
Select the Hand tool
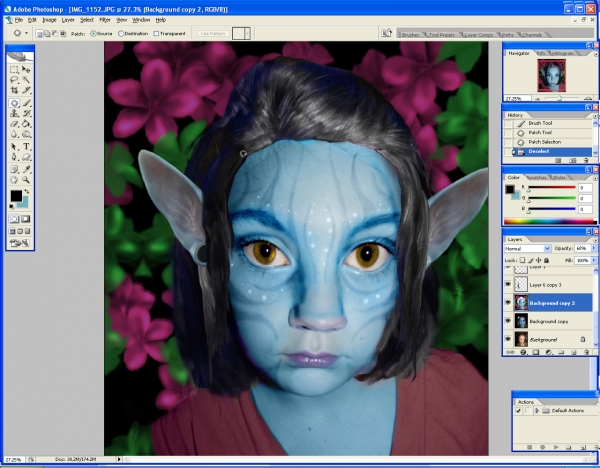(14, 179)
